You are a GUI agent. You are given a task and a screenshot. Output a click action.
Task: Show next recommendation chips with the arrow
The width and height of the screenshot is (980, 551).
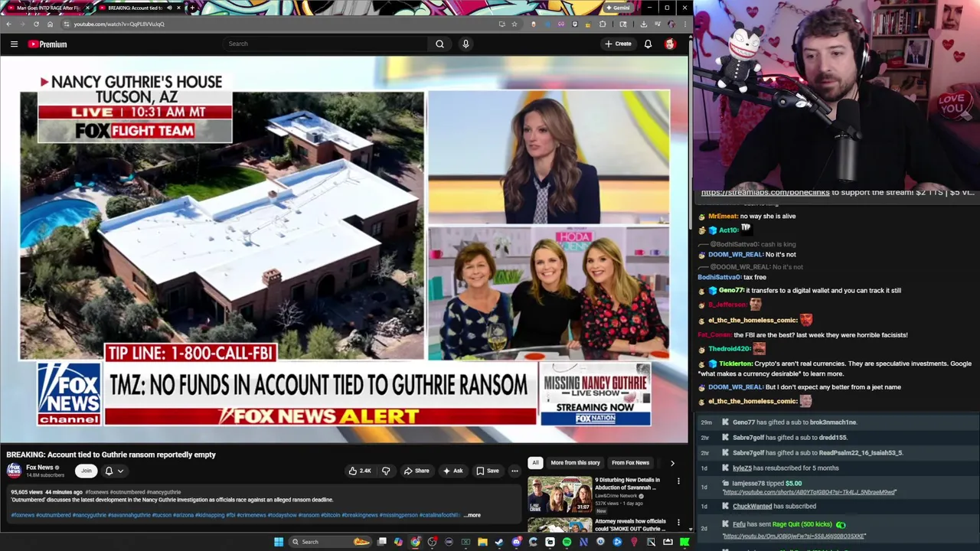pyautogui.click(x=672, y=463)
